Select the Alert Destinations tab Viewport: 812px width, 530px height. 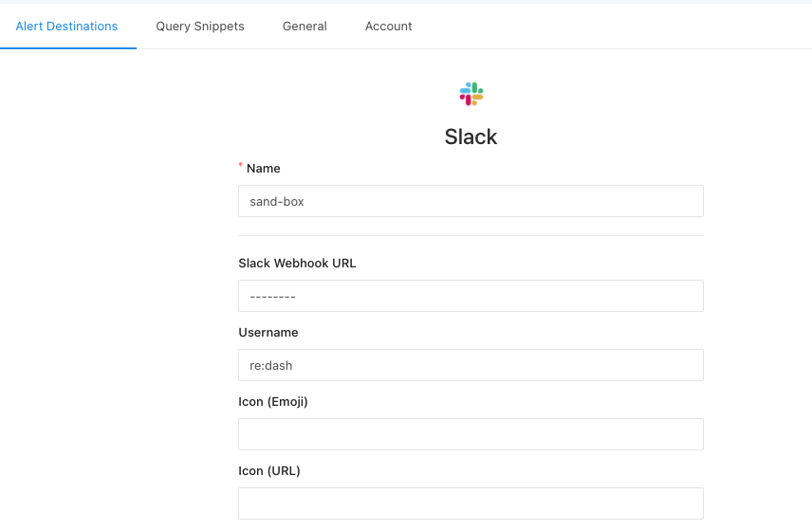(66, 27)
